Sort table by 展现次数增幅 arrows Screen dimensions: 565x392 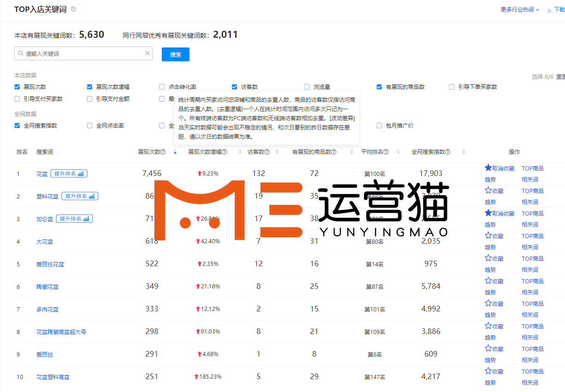[240, 152]
